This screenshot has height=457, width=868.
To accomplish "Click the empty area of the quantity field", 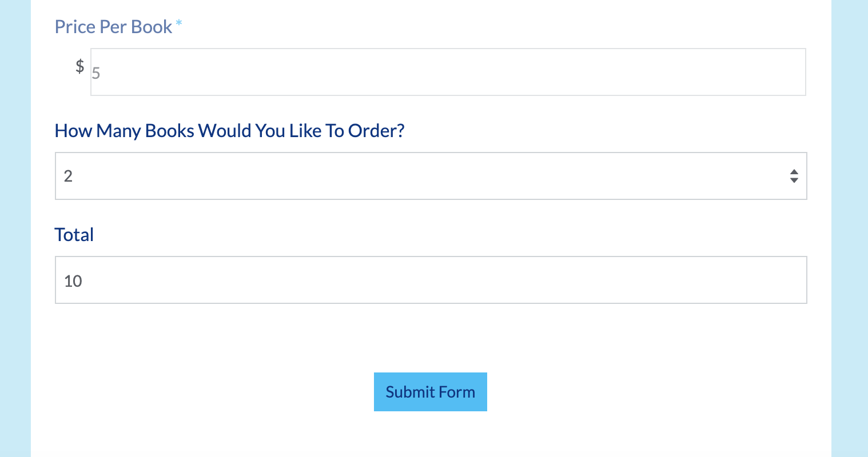I will pos(400,176).
